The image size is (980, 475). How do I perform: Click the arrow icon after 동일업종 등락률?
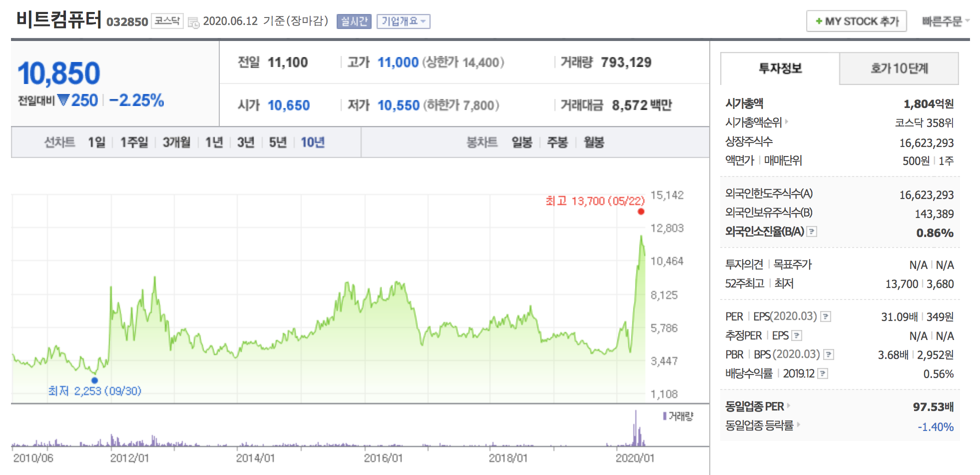tap(798, 424)
